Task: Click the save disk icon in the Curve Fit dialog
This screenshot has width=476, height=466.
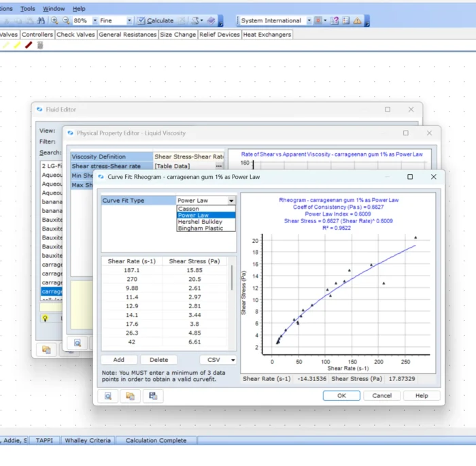Action: [153, 396]
